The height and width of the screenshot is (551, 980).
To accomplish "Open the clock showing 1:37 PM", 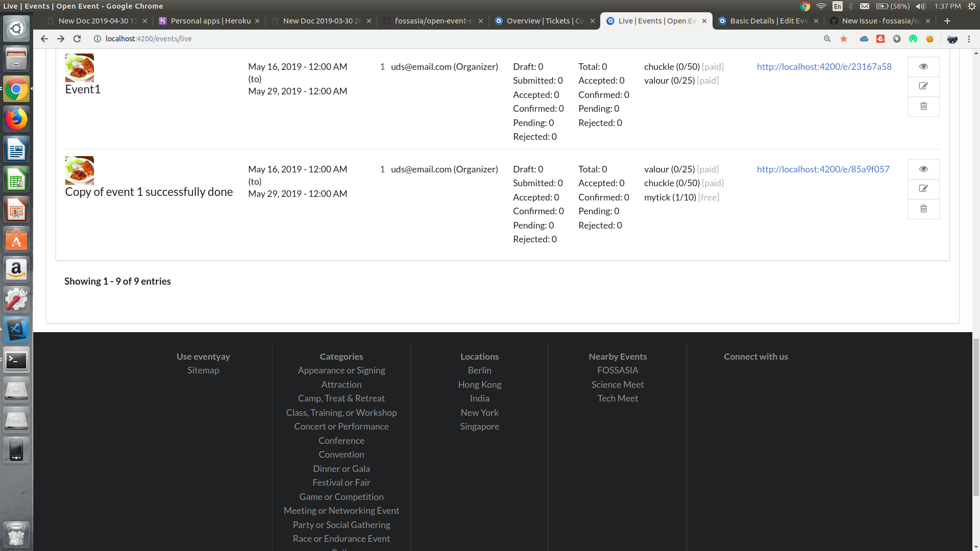I will [947, 6].
